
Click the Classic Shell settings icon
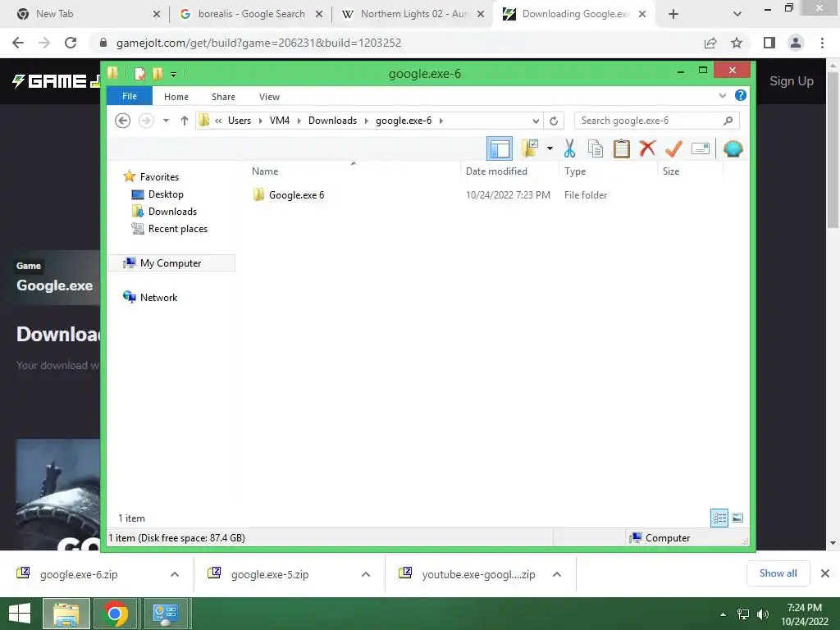click(x=733, y=148)
